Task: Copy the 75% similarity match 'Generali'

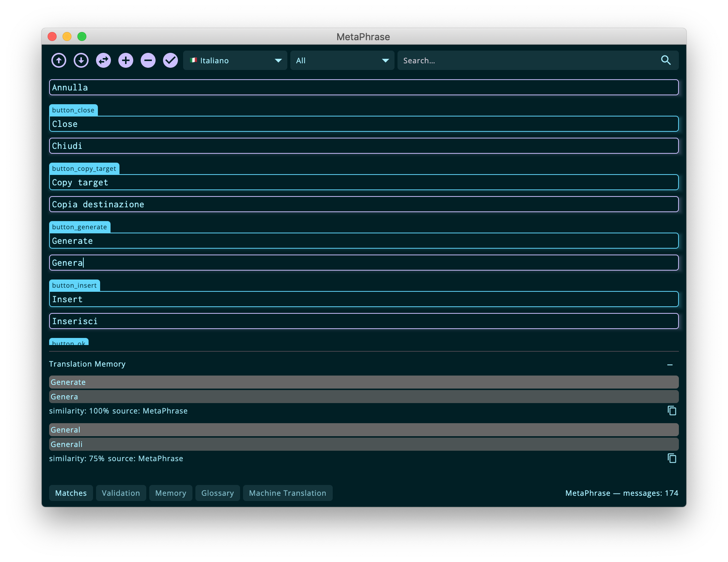Action: click(x=672, y=458)
